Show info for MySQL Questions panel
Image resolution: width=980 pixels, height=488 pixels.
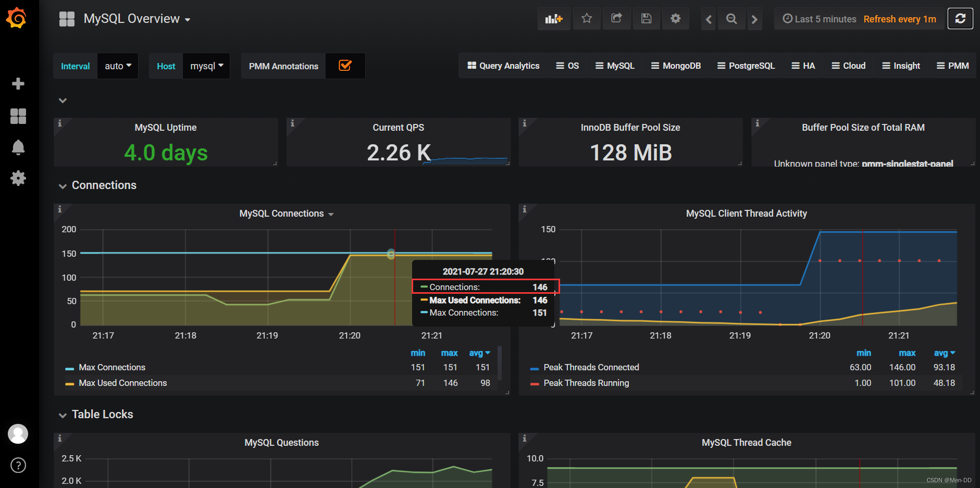pos(59,439)
